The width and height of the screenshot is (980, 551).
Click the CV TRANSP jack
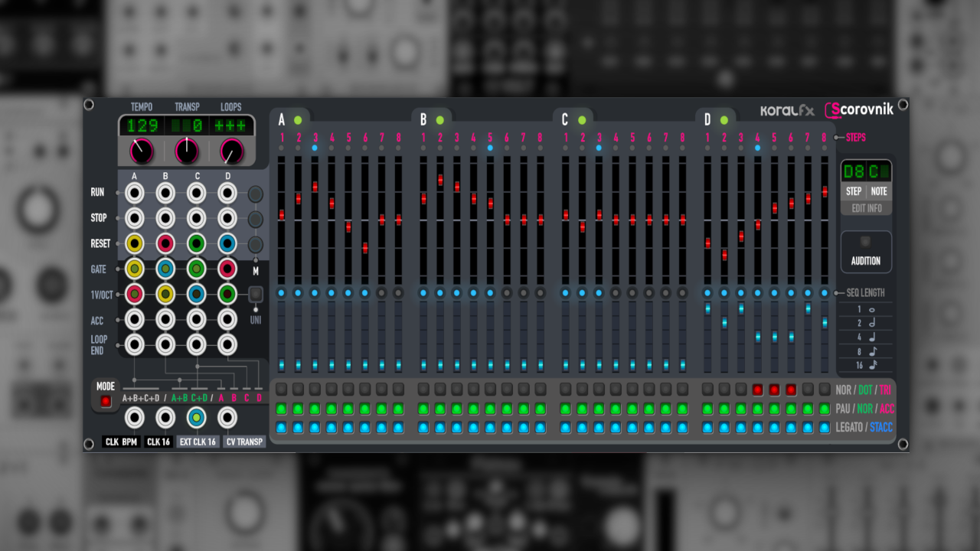tap(227, 417)
